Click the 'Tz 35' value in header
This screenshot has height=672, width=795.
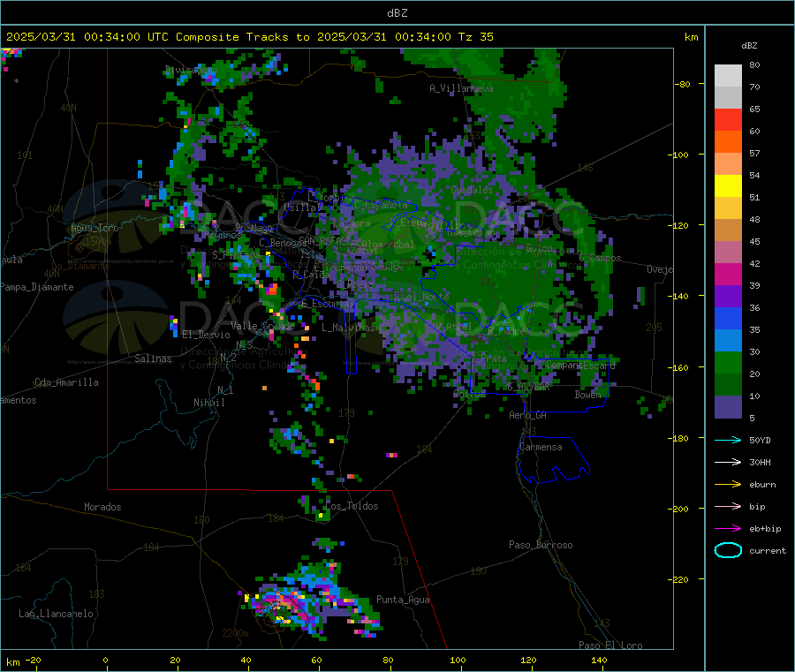pyautogui.click(x=475, y=37)
